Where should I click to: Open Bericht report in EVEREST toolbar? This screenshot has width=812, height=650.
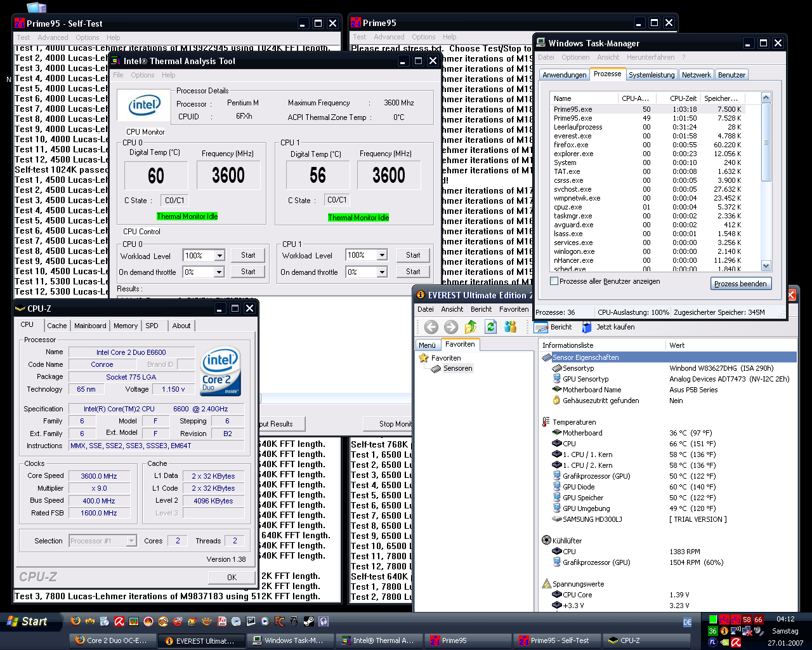553,327
